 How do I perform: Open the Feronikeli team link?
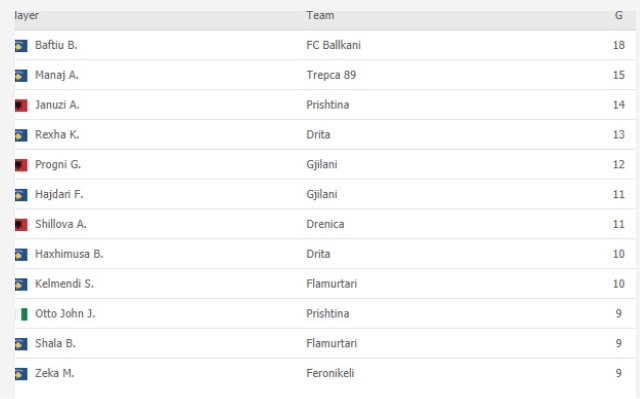(330, 373)
